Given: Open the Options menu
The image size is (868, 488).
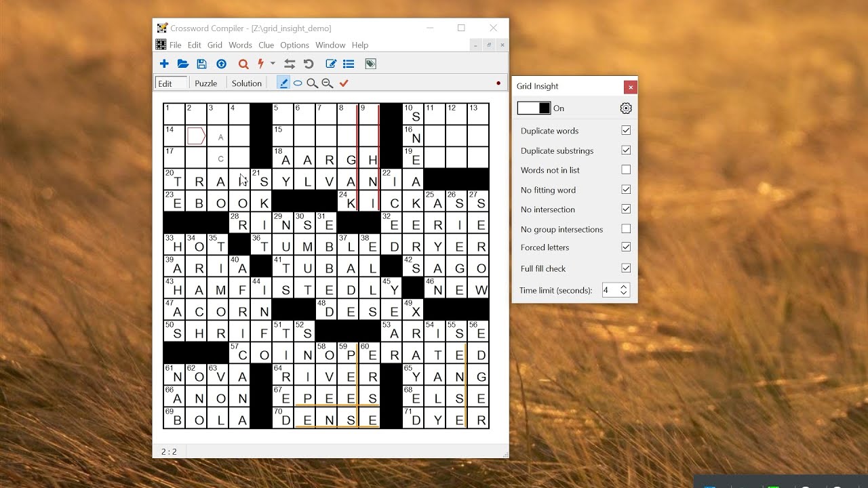Looking at the screenshot, I should coord(294,45).
